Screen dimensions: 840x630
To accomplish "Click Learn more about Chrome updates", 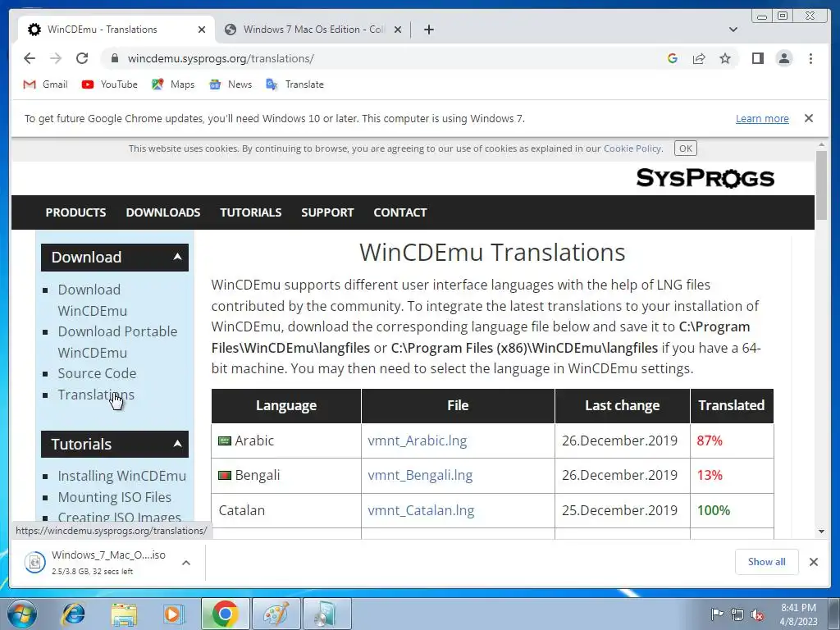I will 762,118.
